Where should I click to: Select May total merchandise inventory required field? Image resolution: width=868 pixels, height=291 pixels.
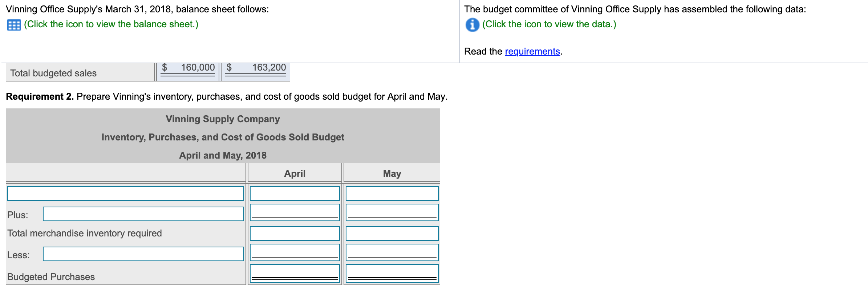392,234
